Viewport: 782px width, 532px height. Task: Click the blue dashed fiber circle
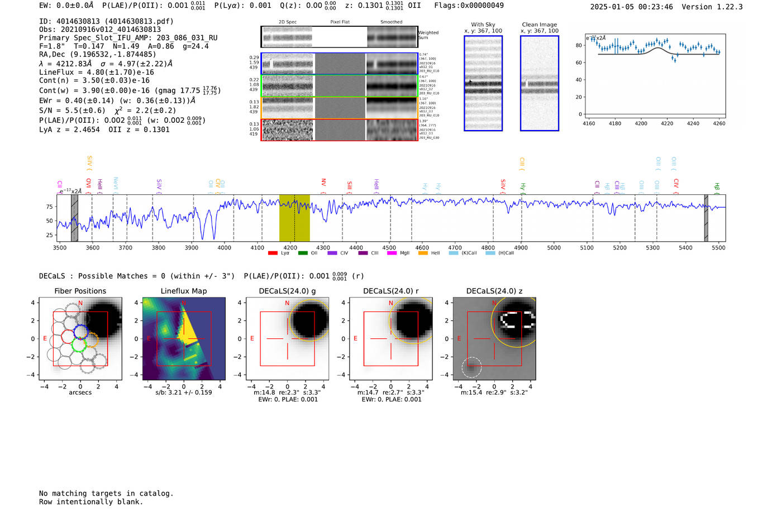(82, 332)
